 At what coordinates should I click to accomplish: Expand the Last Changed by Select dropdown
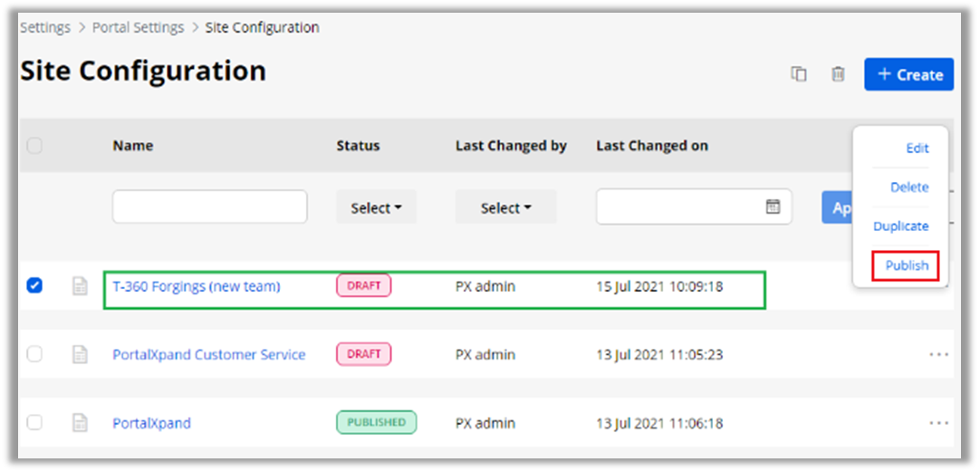pos(505,208)
